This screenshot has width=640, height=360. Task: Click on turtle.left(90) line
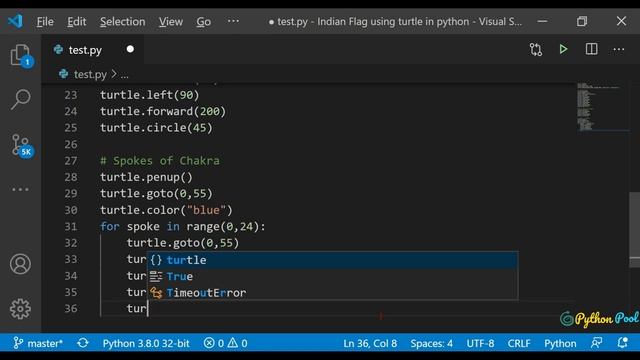click(150, 95)
